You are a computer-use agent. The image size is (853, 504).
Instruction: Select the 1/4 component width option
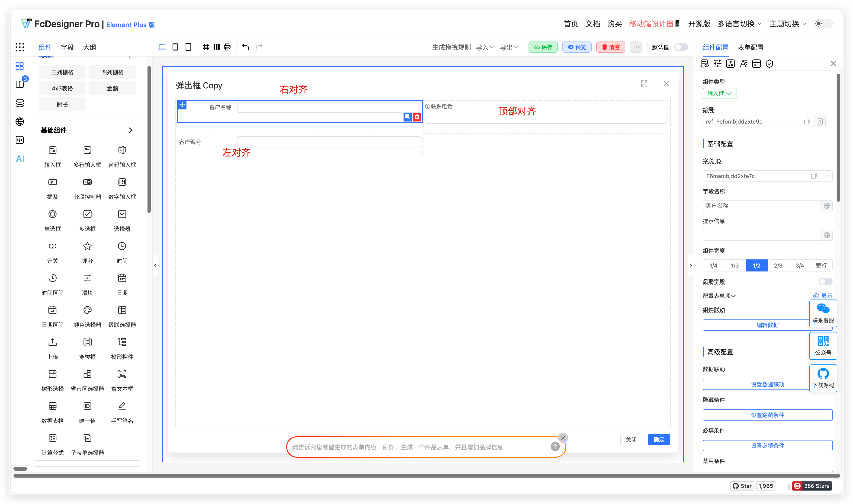pyautogui.click(x=713, y=265)
